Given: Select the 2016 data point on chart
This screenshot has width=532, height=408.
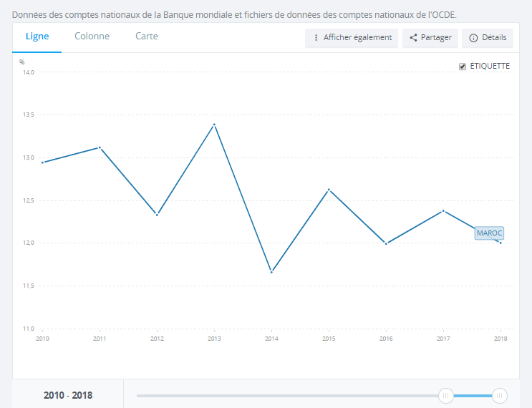Looking at the screenshot, I should click(x=386, y=243).
